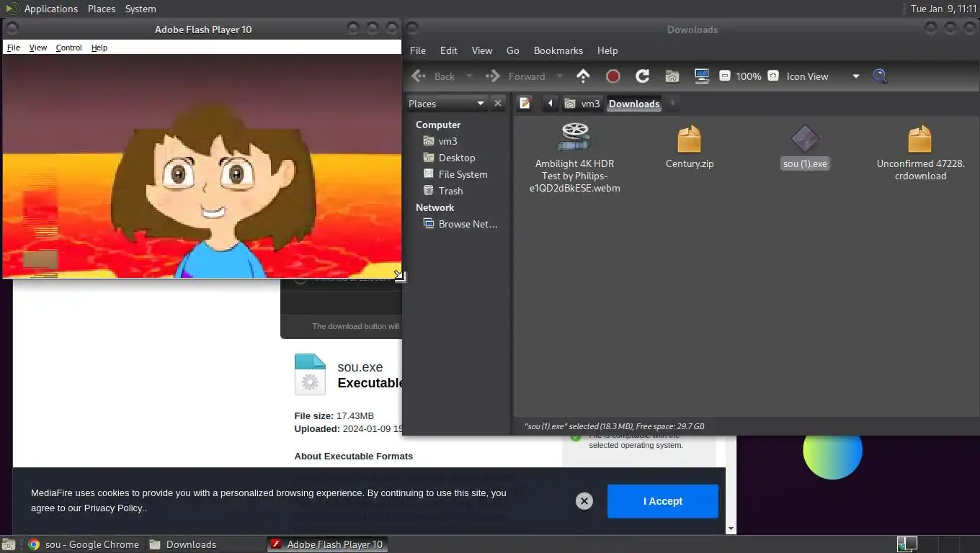Image resolution: width=980 pixels, height=553 pixels.
Task: Click the status bar selection text
Action: click(615, 426)
